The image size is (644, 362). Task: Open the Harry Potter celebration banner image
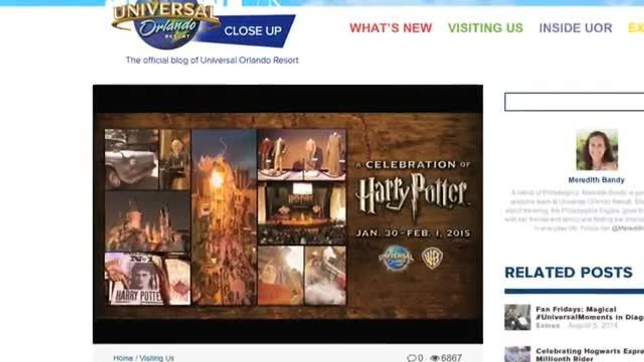coord(288,214)
